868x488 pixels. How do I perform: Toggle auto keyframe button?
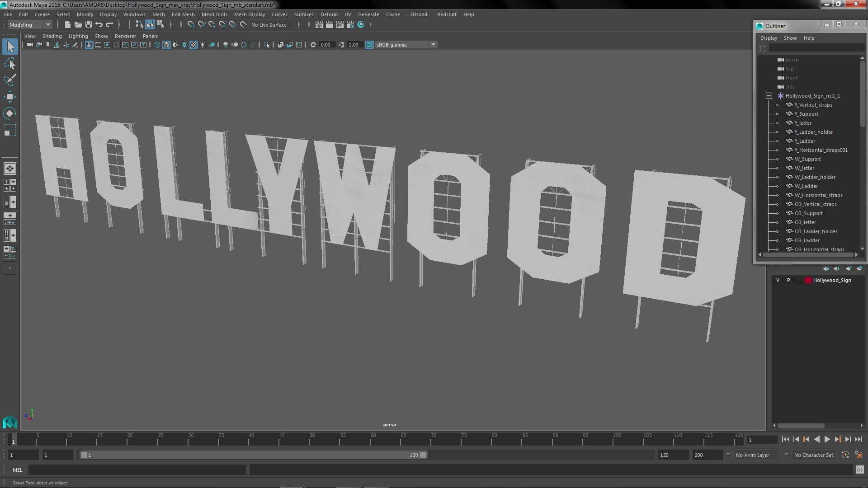845,455
